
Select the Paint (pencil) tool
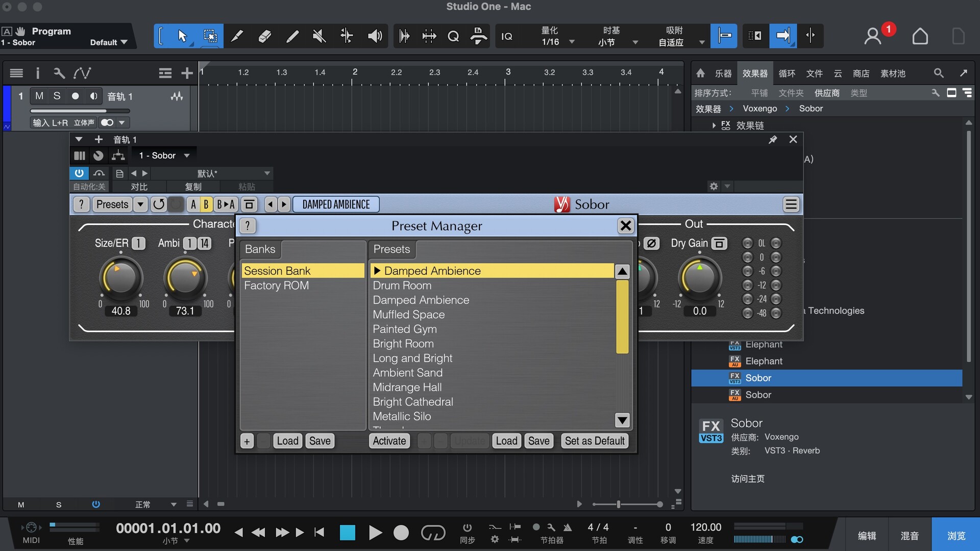point(292,36)
